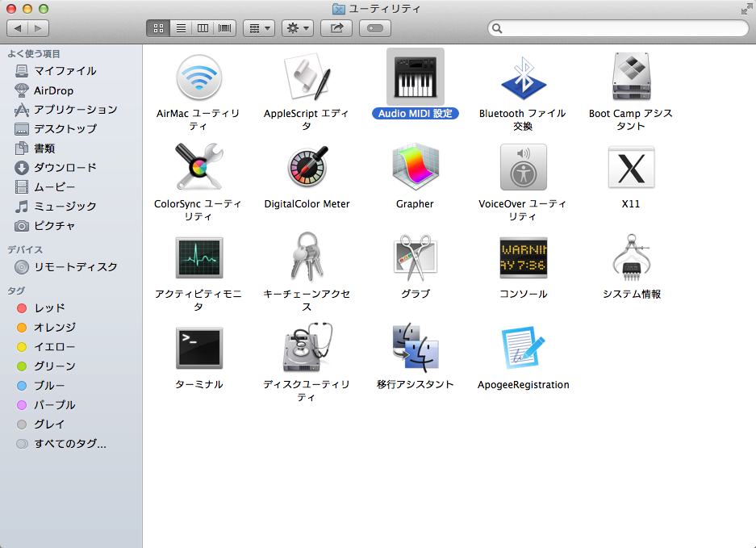Select the ColorSync ユーティリティ icon
This screenshot has width=756, height=548.
tap(198, 167)
